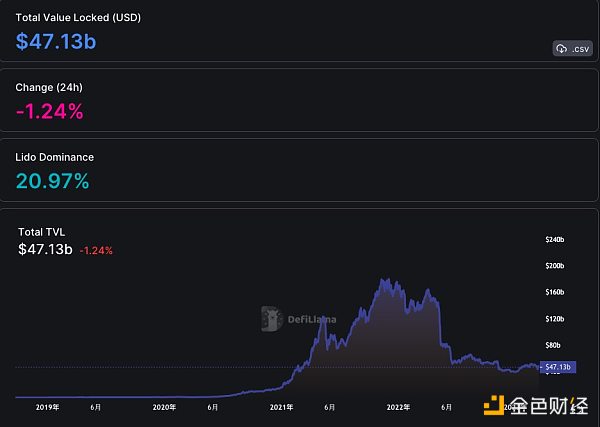
Task: Click the $120b y-axis label
Action: 554,319
